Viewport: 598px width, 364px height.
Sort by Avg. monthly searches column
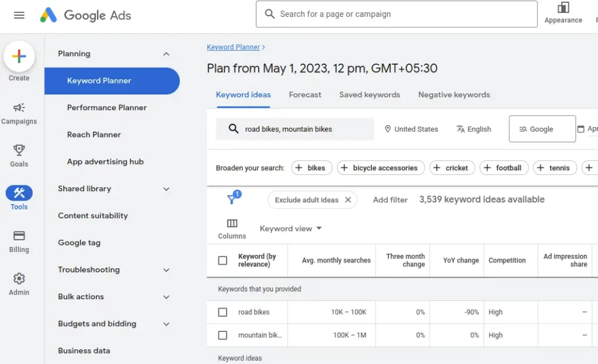336,260
